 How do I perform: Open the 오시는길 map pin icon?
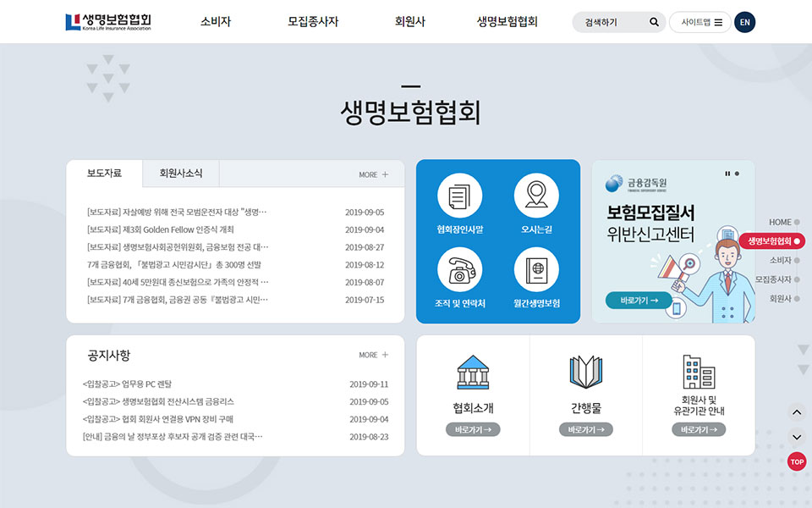[536, 196]
